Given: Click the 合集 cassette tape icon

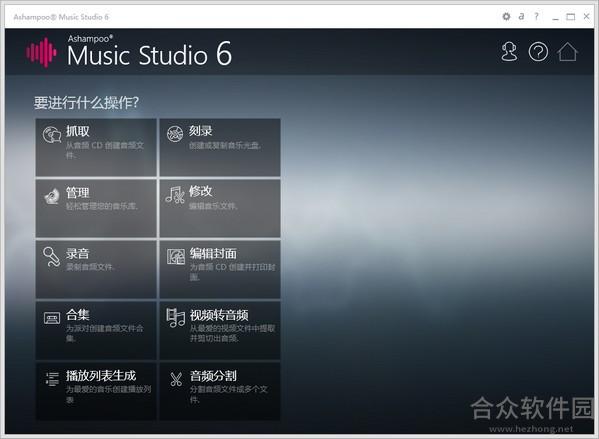Looking at the screenshot, I should (x=52, y=318).
